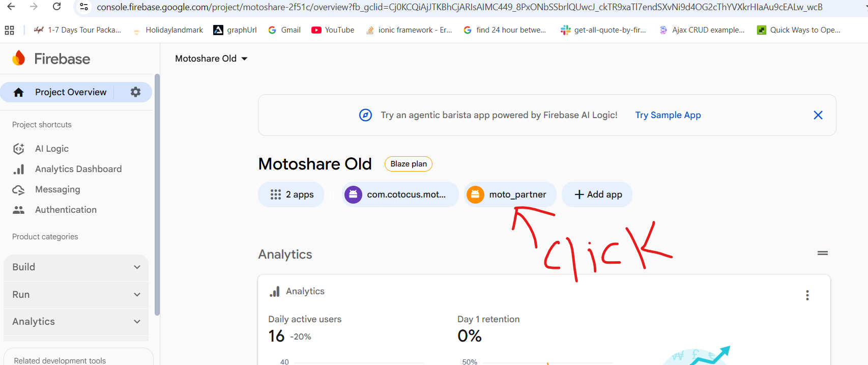This screenshot has width=868, height=365.
Task: Click the Project Overview home icon
Action: click(19, 92)
